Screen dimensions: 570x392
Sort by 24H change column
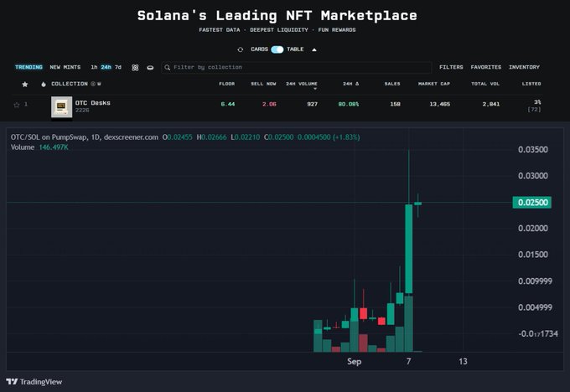[x=350, y=84]
